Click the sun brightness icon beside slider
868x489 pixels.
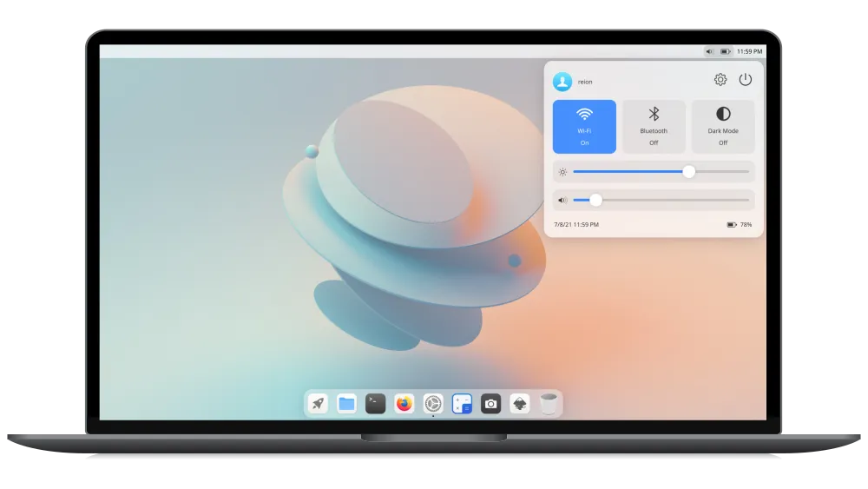point(562,172)
